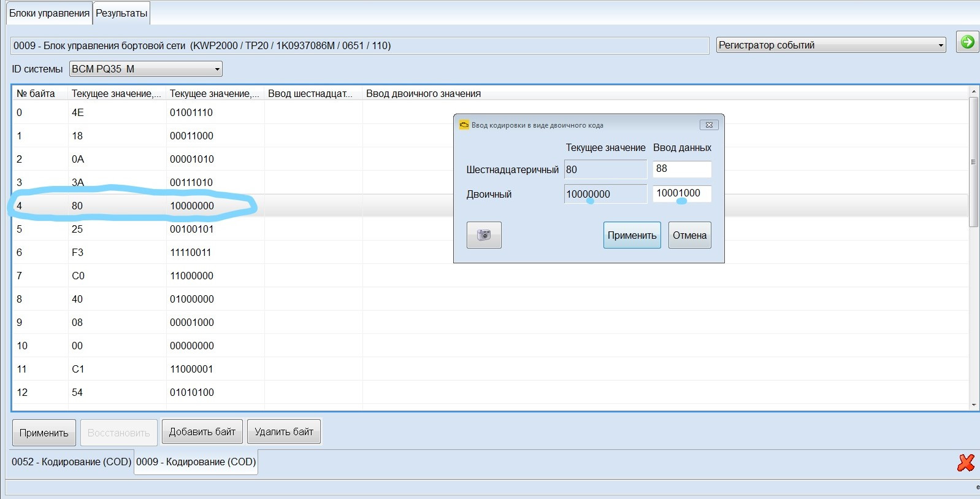Open the Регистратор событий dropdown
Viewport: 980px width, 499px height.
831,45
